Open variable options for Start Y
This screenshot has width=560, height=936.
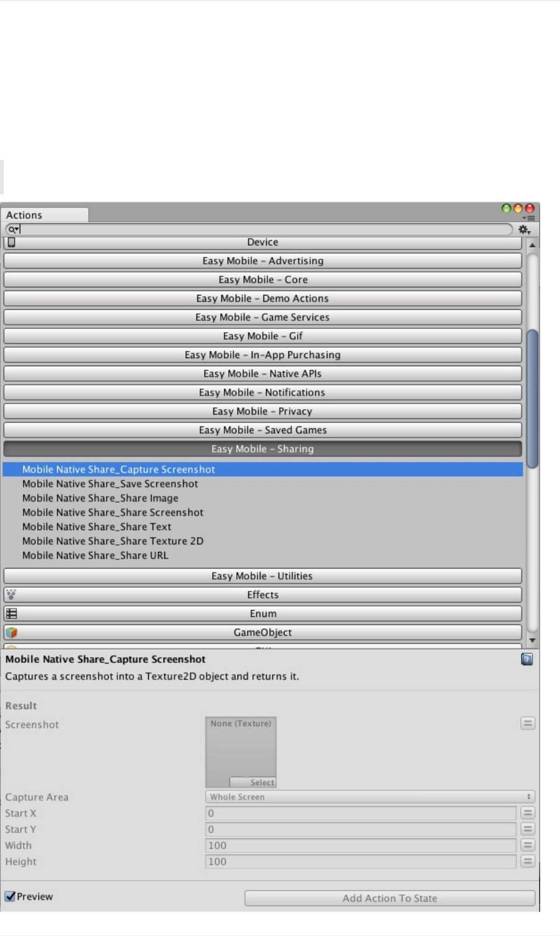coord(528,829)
